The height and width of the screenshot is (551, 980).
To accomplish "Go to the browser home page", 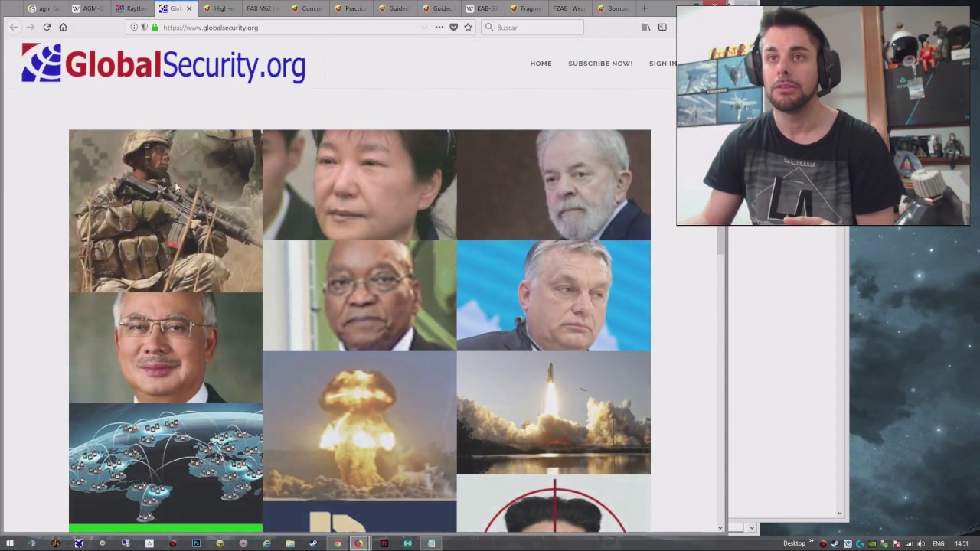I will (64, 28).
